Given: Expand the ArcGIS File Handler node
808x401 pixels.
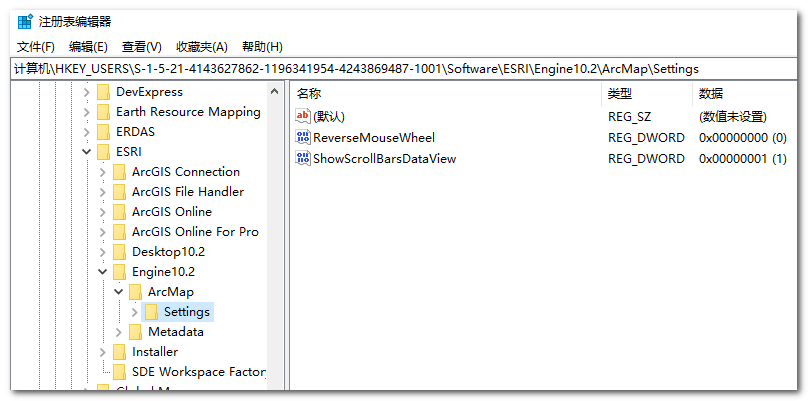Looking at the screenshot, I should pyautogui.click(x=103, y=192).
